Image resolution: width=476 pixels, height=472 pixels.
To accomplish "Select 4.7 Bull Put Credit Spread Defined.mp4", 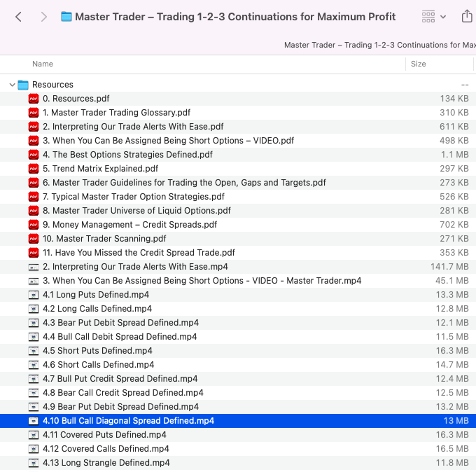I will click(120, 379).
